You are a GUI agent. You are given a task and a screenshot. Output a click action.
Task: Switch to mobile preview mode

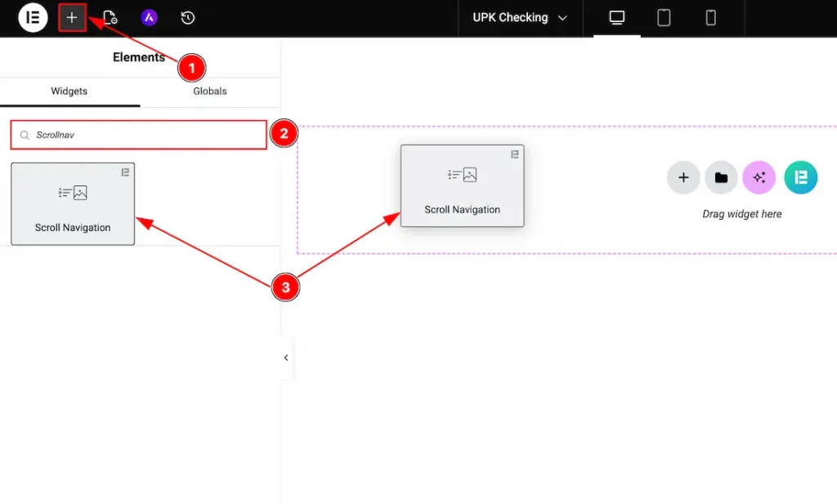coord(710,18)
